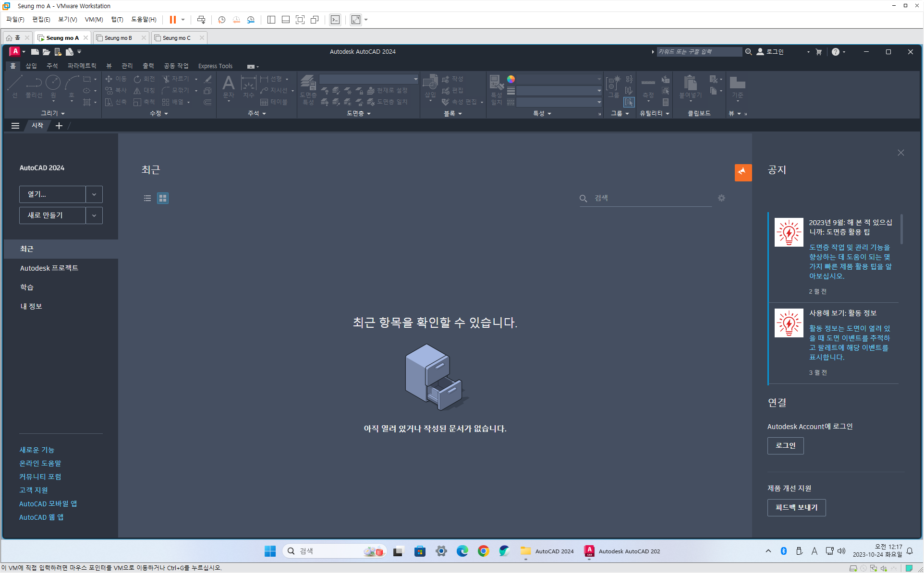This screenshot has height=573, width=924.
Task: Expand the 새로 만들기 dropdown arrow
Action: click(x=94, y=215)
